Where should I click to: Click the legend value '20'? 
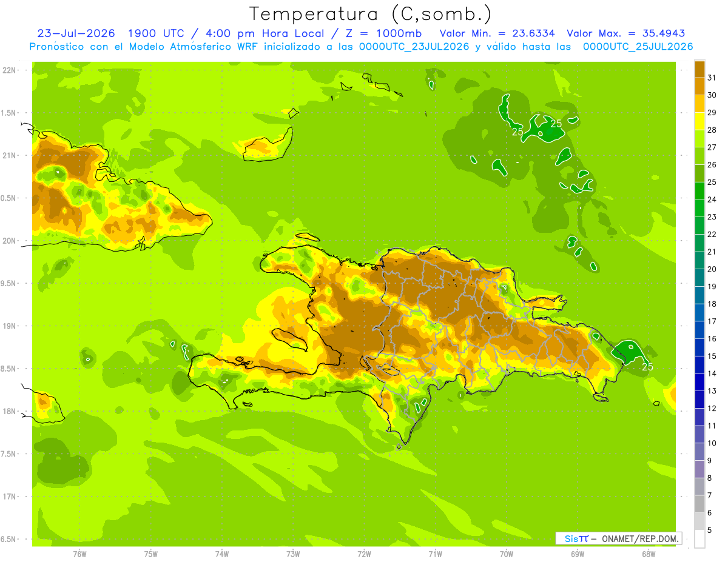[x=712, y=269]
